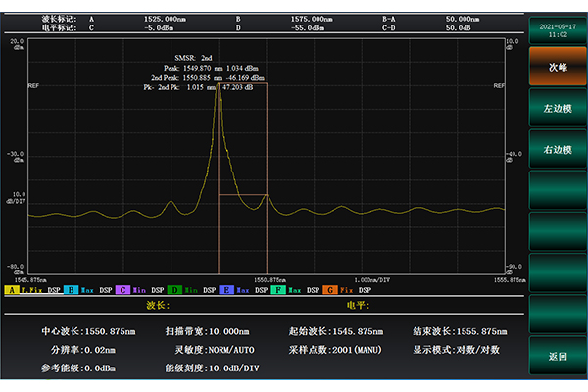
Task: Select trace G orange indicator
Action: [x=329, y=290]
